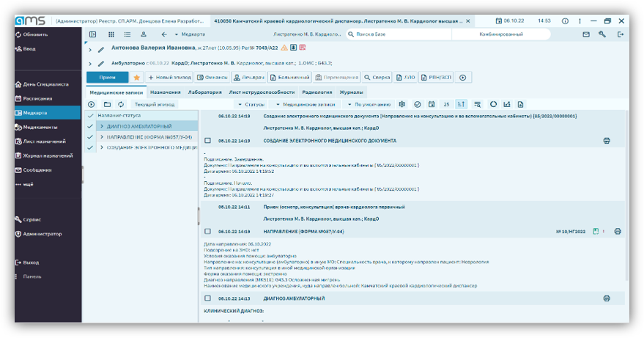Click the Прием button

point(107,77)
